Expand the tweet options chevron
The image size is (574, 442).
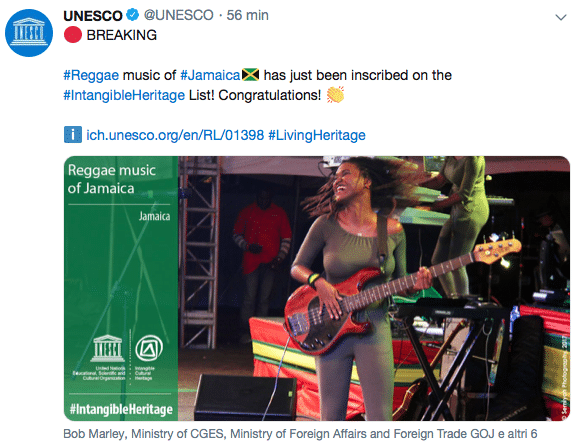[561, 17]
